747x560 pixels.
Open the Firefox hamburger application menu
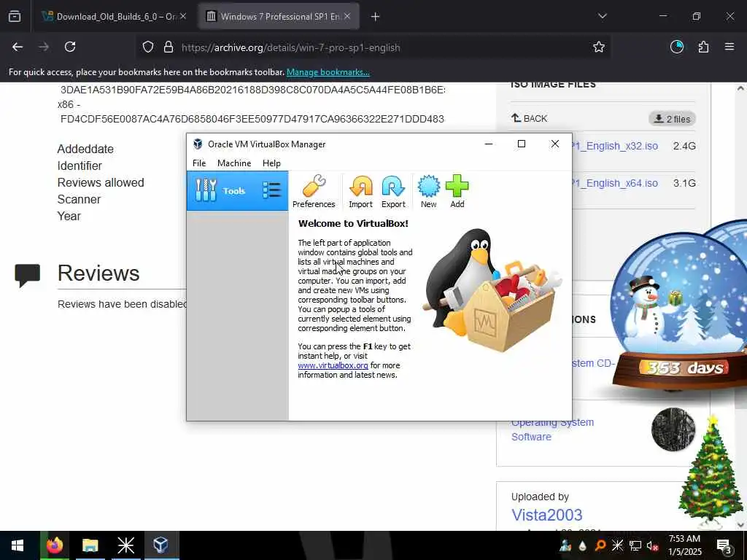click(x=729, y=47)
